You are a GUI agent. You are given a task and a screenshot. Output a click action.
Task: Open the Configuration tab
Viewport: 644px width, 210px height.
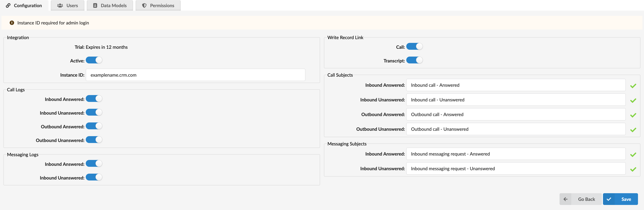24,6
